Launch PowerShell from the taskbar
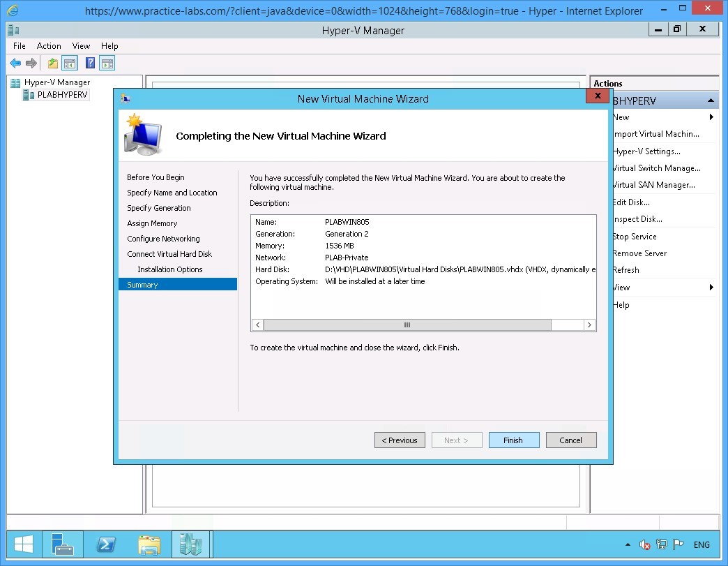Viewport: 728px width, 566px height. pos(106,544)
